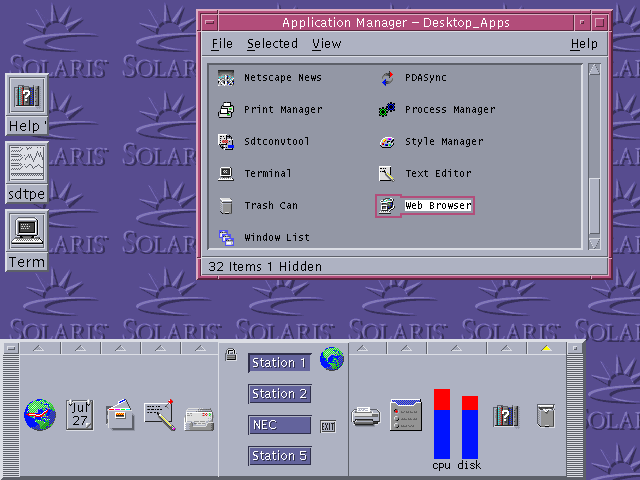Select the Text Editor icon
Screen dimensions: 640x480
click(x=386, y=173)
